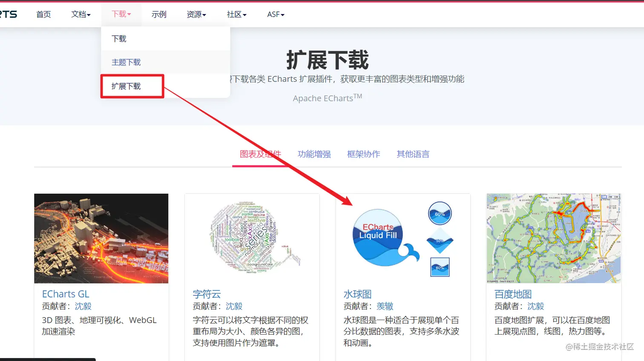The image size is (644, 361).
Task: Click the Apache ECharts subtitle text
Action: 328,98
